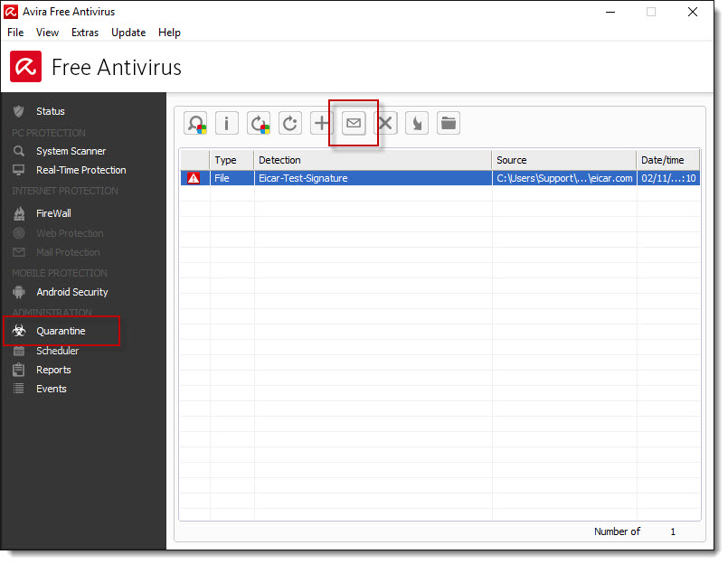Viewport: 728px width, 564px height.
Task: Select Mail Protection in sidebar
Action: pyautogui.click(x=68, y=252)
